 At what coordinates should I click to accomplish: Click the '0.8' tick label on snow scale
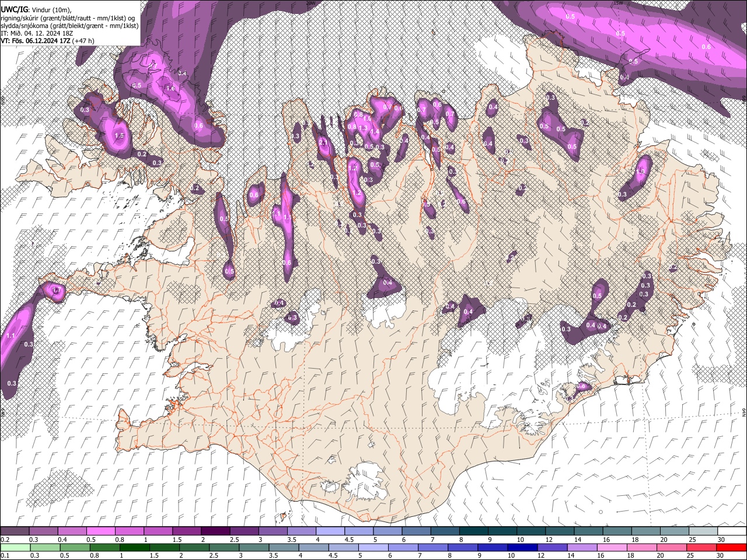tap(120, 540)
